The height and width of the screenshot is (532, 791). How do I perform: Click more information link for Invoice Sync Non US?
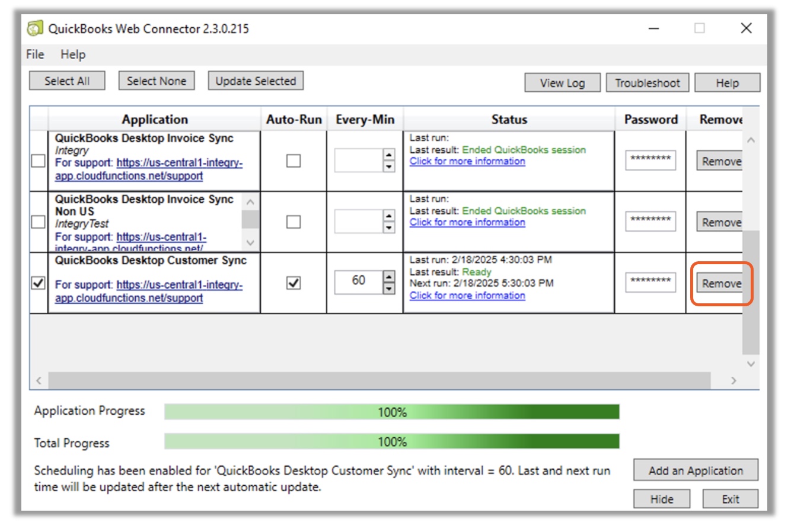tap(467, 222)
